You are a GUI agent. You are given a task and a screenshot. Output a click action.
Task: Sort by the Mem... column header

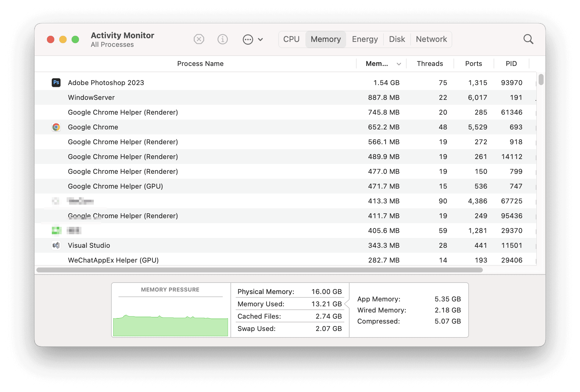click(377, 63)
